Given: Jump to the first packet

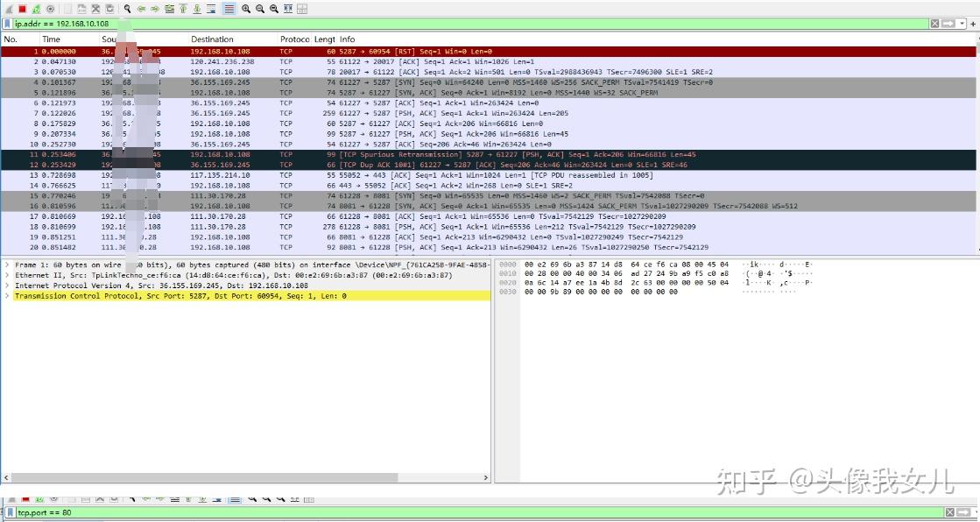Looking at the screenshot, I should click(x=183, y=9).
